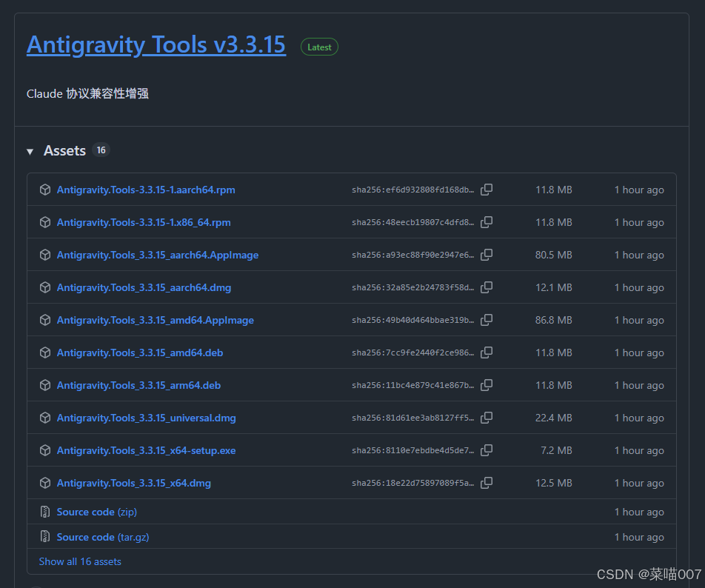Image resolution: width=705 pixels, height=588 pixels.
Task: Click package icon beside x86_64.rpm
Action: [45, 222]
